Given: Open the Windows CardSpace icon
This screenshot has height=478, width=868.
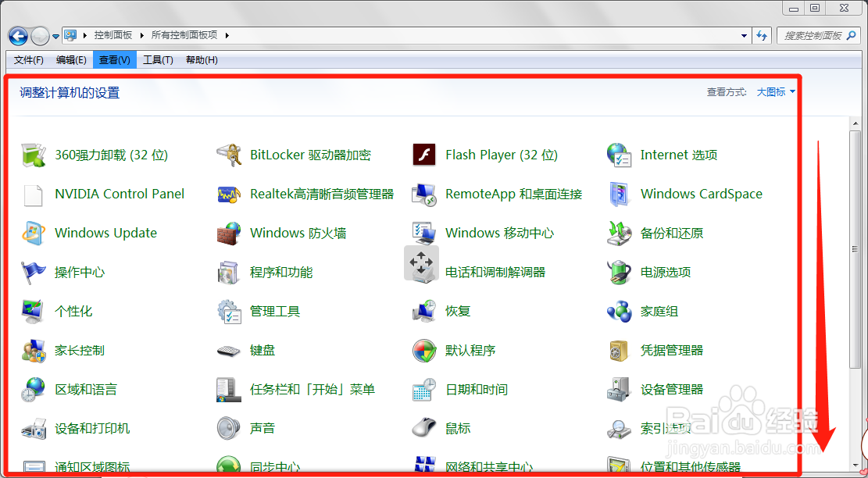Looking at the screenshot, I should click(x=619, y=194).
